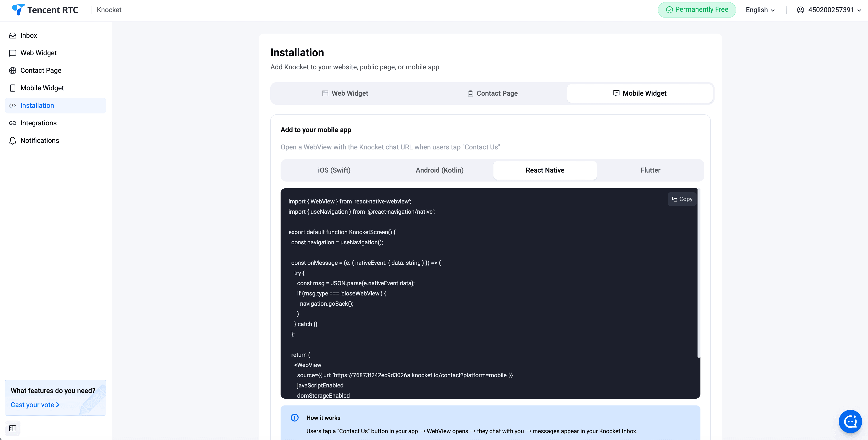Click the 'What features do you need?' text
This screenshot has width=868, height=440.
(x=53, y=391)
